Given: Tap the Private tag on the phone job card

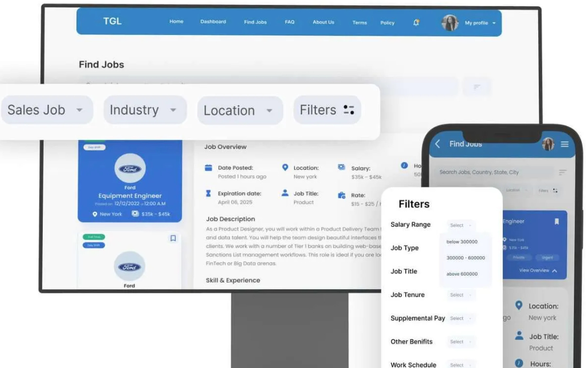Looking at the screenshot, I should click(519, 257).
